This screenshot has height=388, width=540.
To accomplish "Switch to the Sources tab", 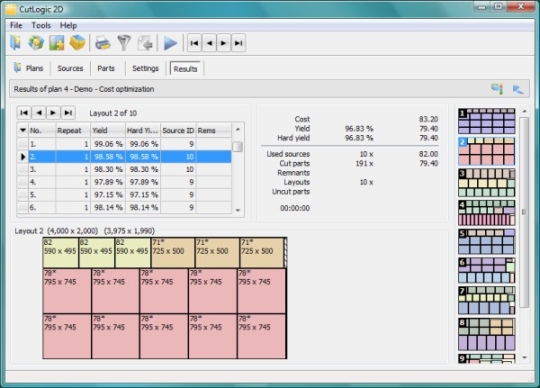I will 70,68.
